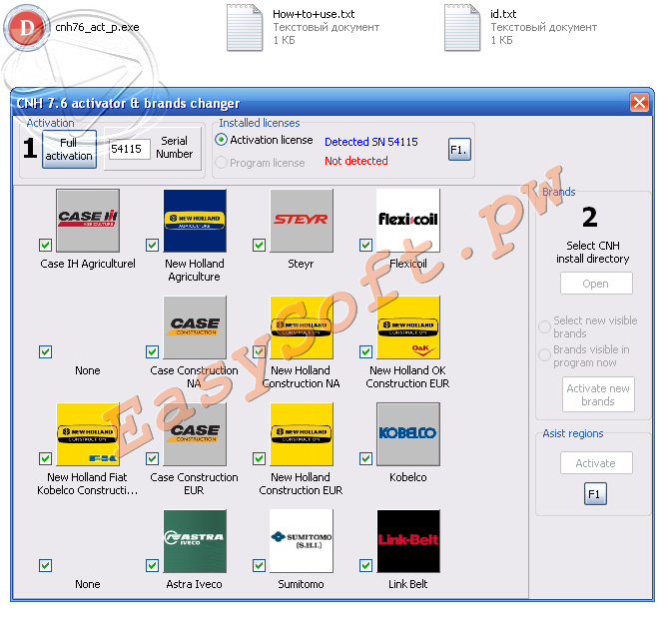Click the Kobelco brand logo
Screen dimensions: 672x628
[408, 434]
